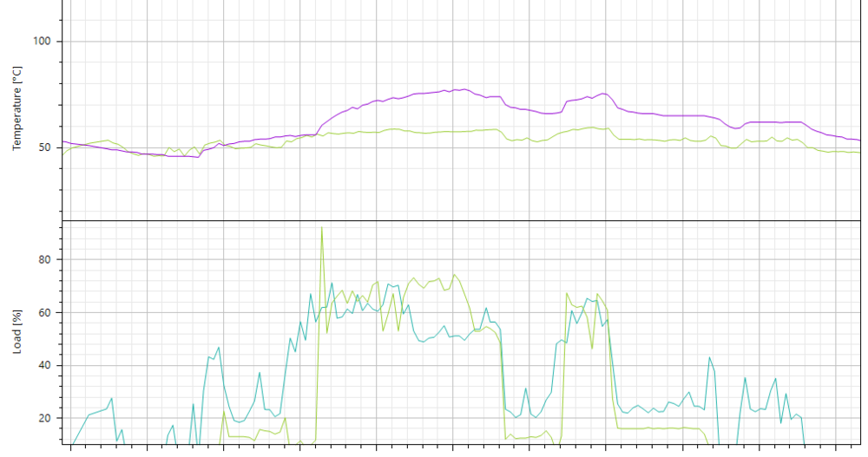Click the '60' load axis label
868x457 pixels.
click(x=44, y=312)
